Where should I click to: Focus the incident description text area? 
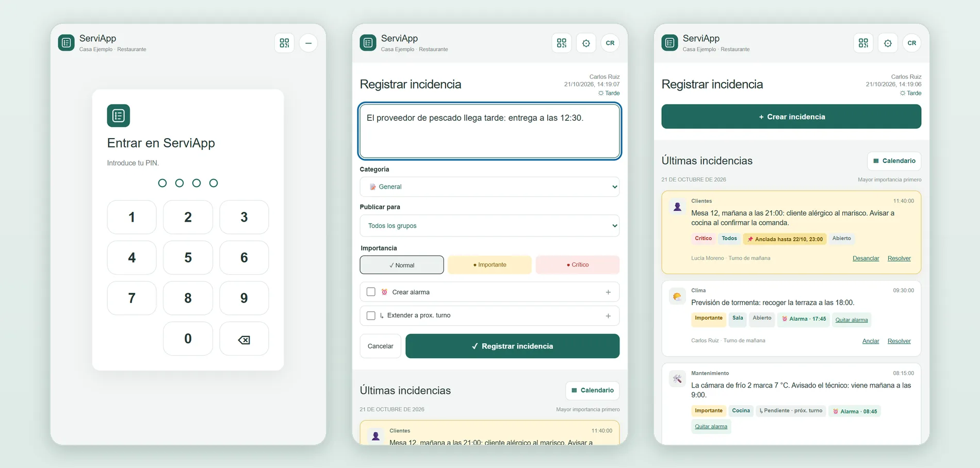[489, 131]
